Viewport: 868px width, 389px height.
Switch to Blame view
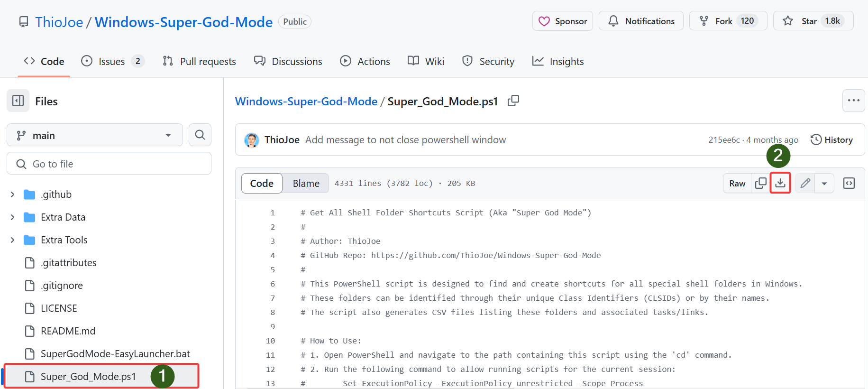tap(306, 183)
